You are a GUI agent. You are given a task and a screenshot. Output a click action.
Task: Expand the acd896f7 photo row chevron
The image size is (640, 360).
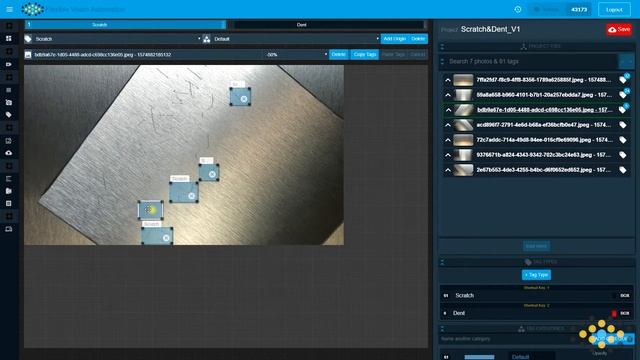448,125
